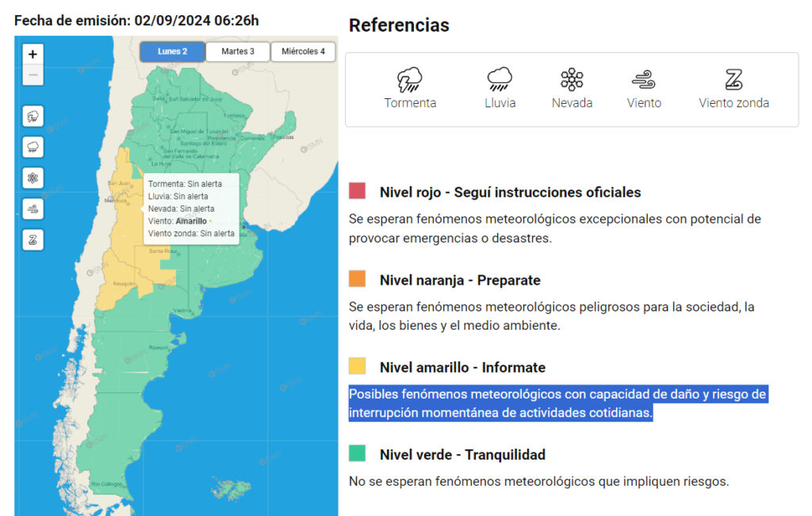The width and height of the screenshot is (812, 516).
Task: Click the yellow alert level swatch
Action: 358,366
